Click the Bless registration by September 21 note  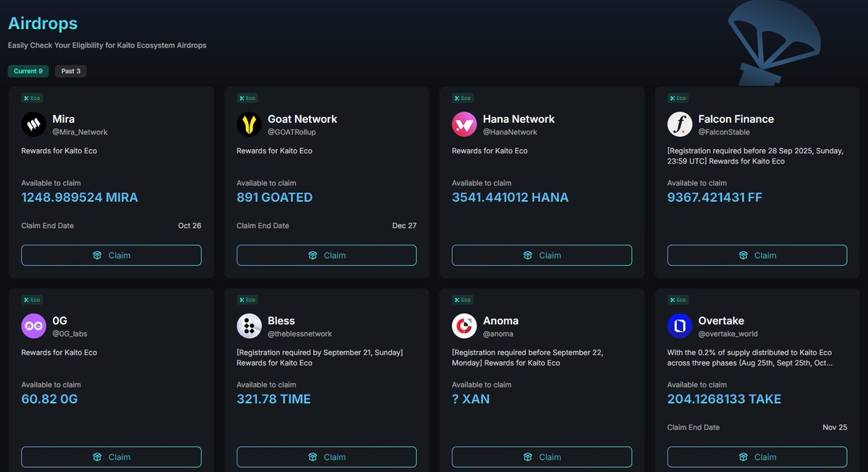click(320, 358)
